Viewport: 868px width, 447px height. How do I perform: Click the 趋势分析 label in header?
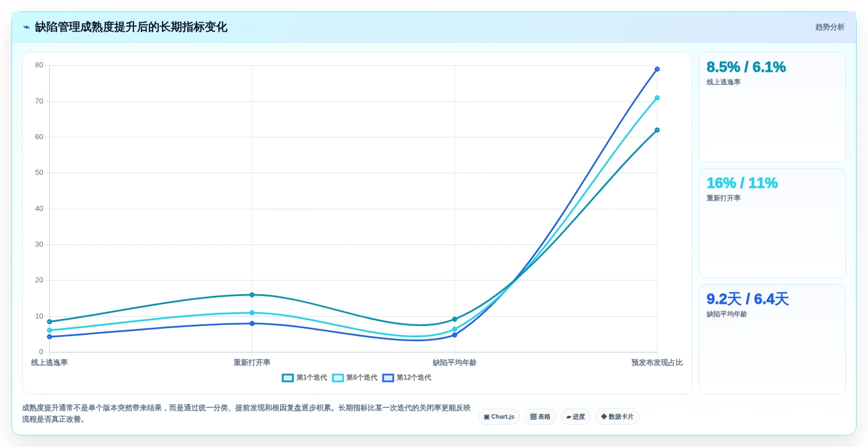830,27
